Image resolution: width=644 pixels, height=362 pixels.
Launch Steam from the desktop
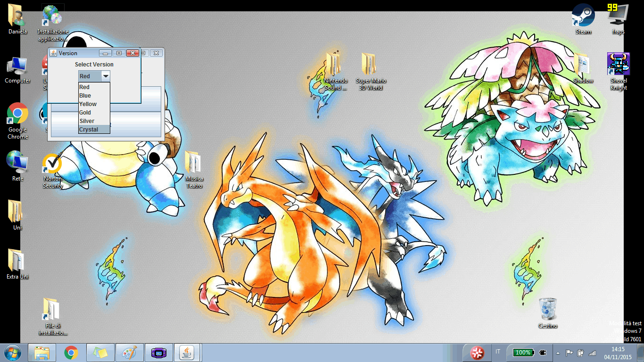click(583, 19)
